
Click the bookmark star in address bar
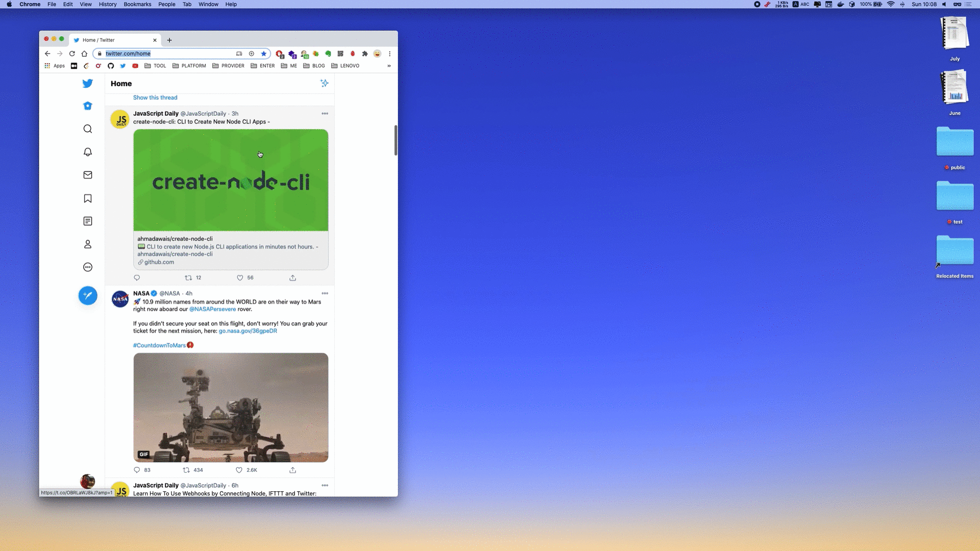(264, 54)
